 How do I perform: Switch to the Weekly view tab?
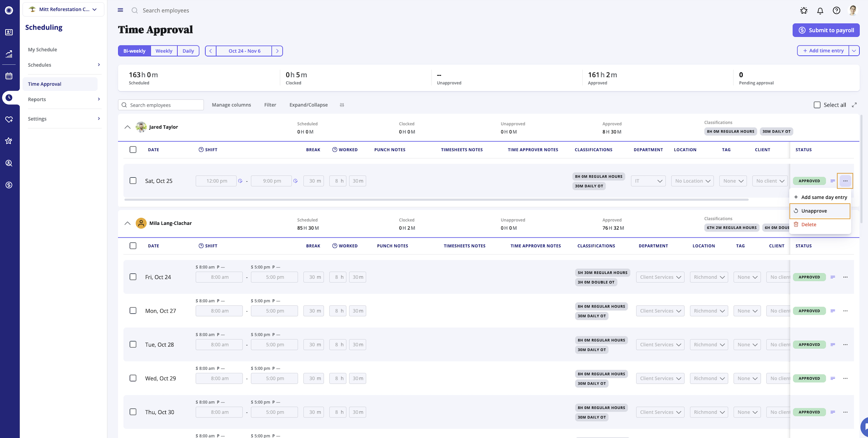point(164,51)
